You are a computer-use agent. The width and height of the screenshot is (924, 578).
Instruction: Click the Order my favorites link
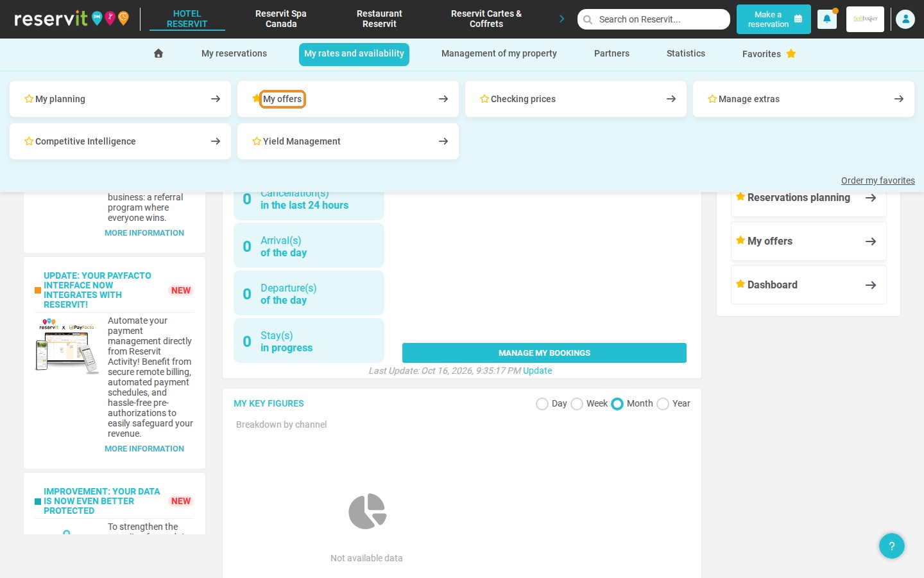coord(878,180)
